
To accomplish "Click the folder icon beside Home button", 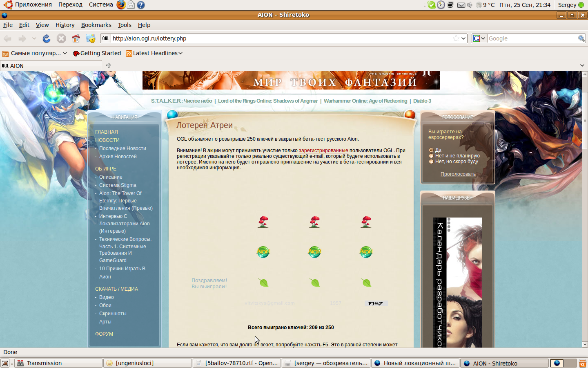I will [91, 38].
